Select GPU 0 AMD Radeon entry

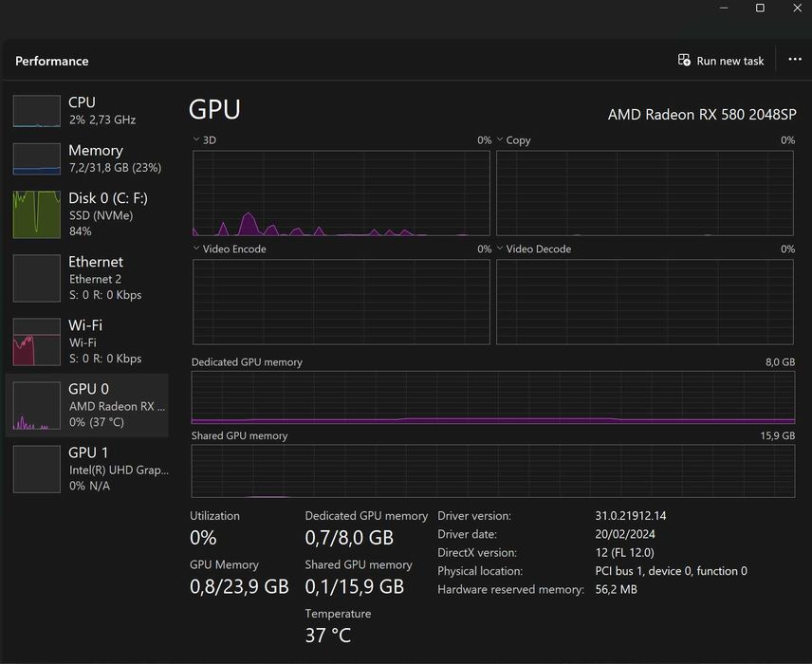[86, 405]
